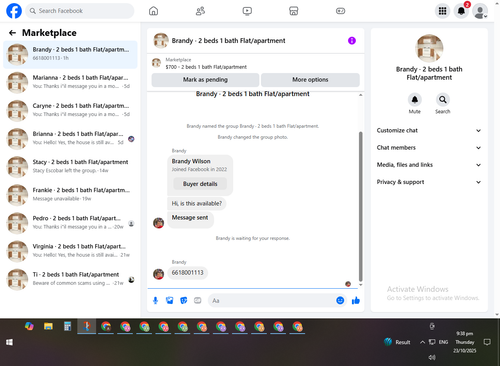Attach a photo with the image icon
The height and width of the screenshot is (366, 500).
(170, 300)
